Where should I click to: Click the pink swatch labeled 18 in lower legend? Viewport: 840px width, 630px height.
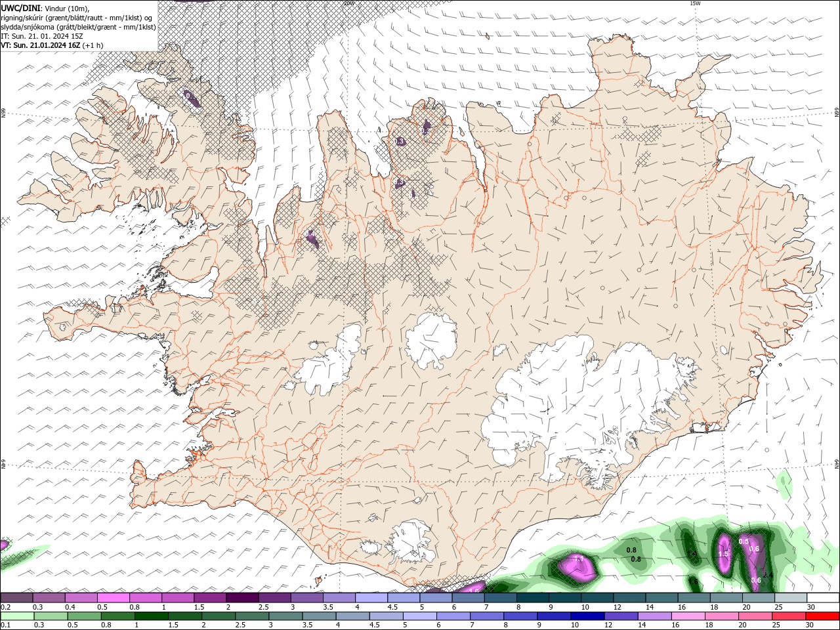[x=721, y=616]
